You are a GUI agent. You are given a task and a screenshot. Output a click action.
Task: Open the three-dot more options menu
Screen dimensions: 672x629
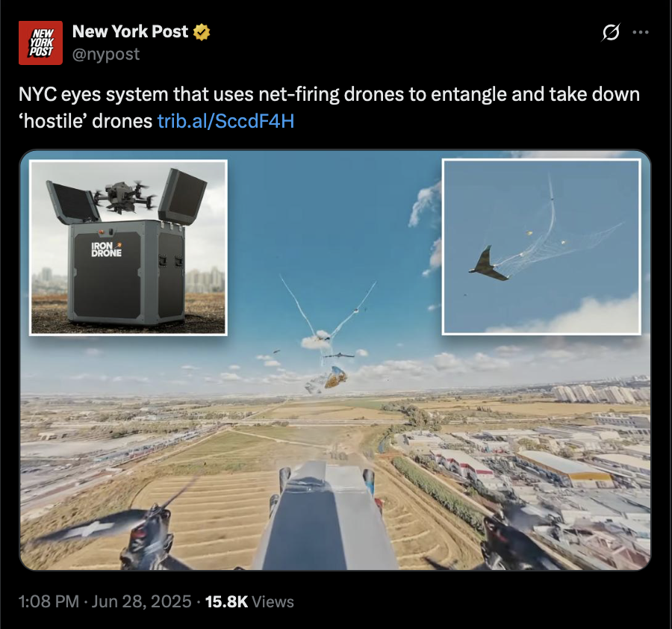[x=641, y=32]
